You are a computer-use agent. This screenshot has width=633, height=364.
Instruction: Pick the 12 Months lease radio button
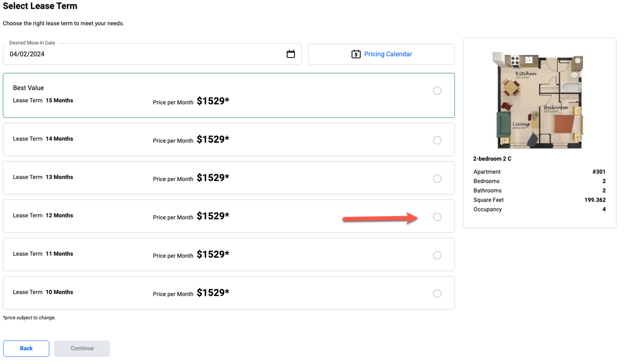click(437, 217)
